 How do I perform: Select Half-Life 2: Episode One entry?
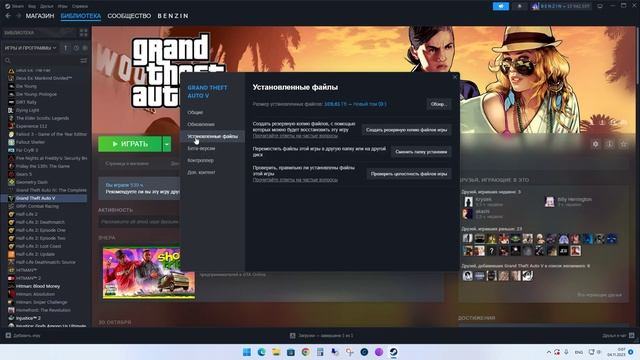coord(41,230)
